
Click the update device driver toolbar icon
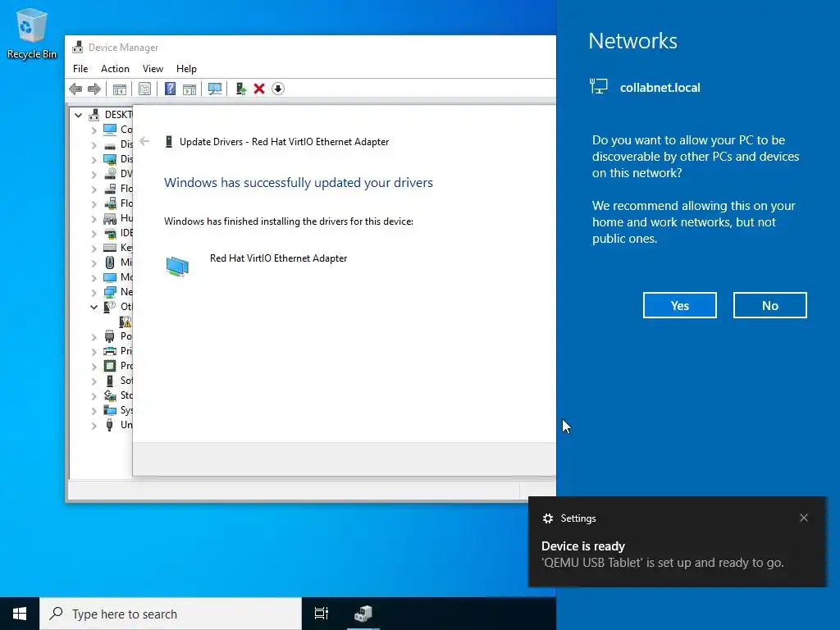tap(240, 89)
